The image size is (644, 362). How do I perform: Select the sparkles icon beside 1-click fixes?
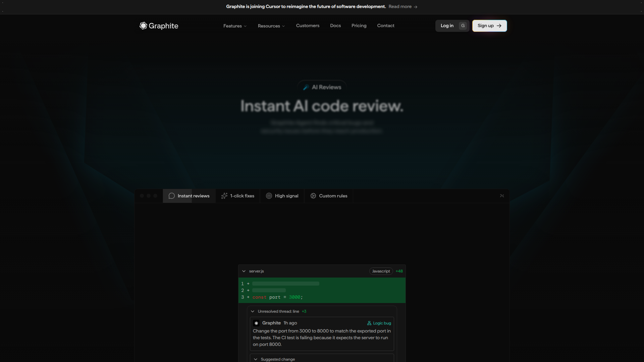(224, 196)
